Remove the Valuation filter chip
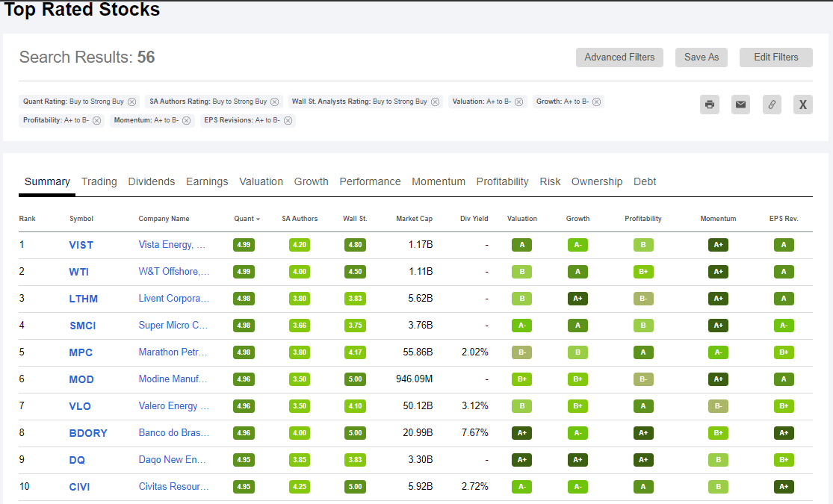Viewport: 833px width, 504px height. 519,102
